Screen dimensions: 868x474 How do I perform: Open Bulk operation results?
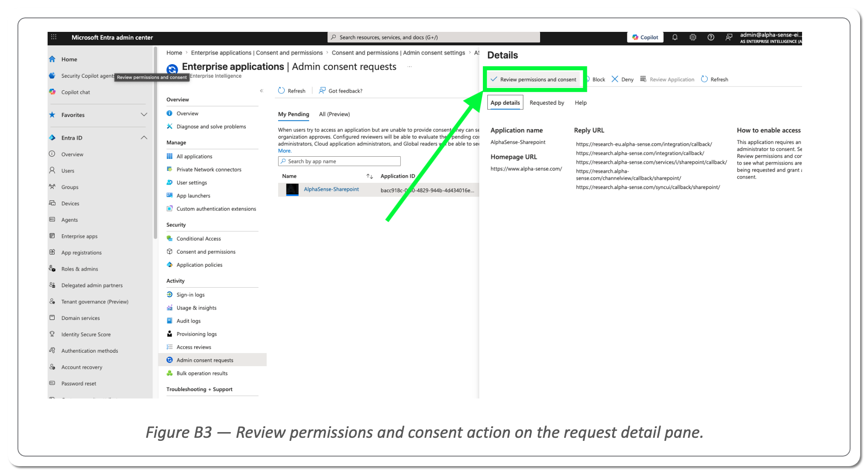coord(202,373)
